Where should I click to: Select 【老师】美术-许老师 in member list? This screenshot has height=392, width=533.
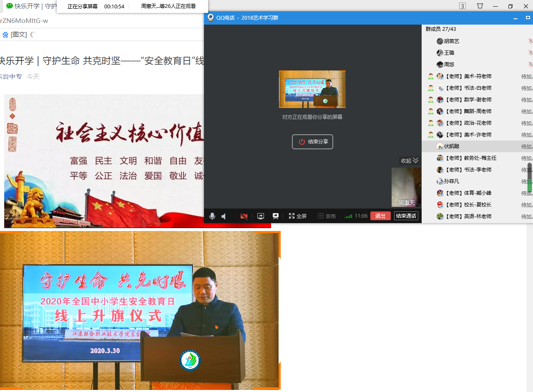tap(477, 135)
